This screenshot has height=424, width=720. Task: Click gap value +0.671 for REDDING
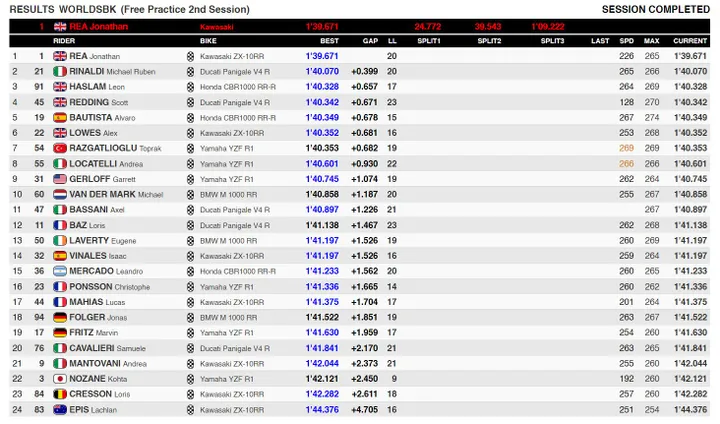(364, 102)
